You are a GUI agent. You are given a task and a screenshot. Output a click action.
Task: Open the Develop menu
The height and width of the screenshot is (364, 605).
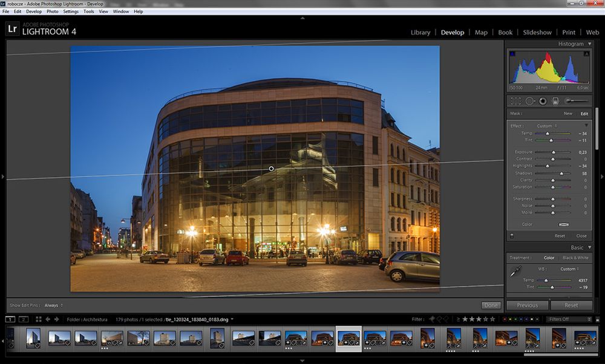(34, 11)
